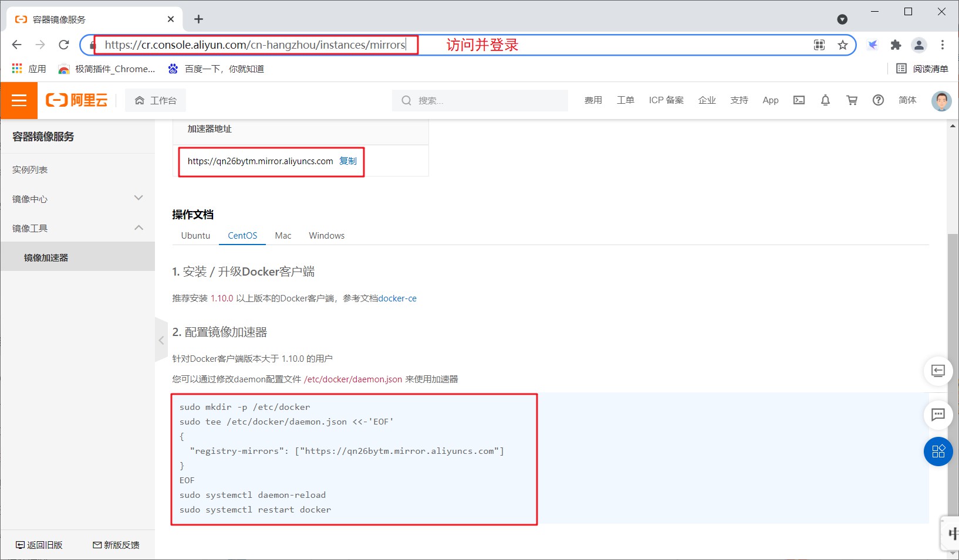Open the Chrome profile icon

point(919,45)
